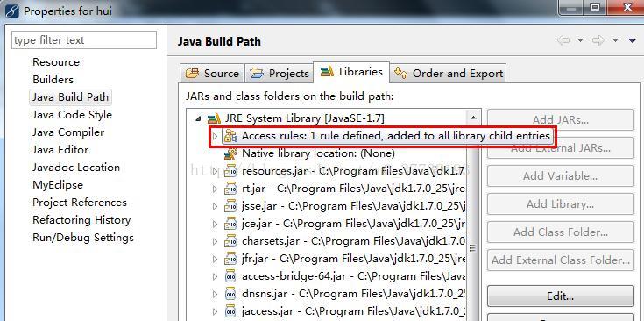Click the back navigation arrow icon
644x321 pixels.
[x=564, y=40]
